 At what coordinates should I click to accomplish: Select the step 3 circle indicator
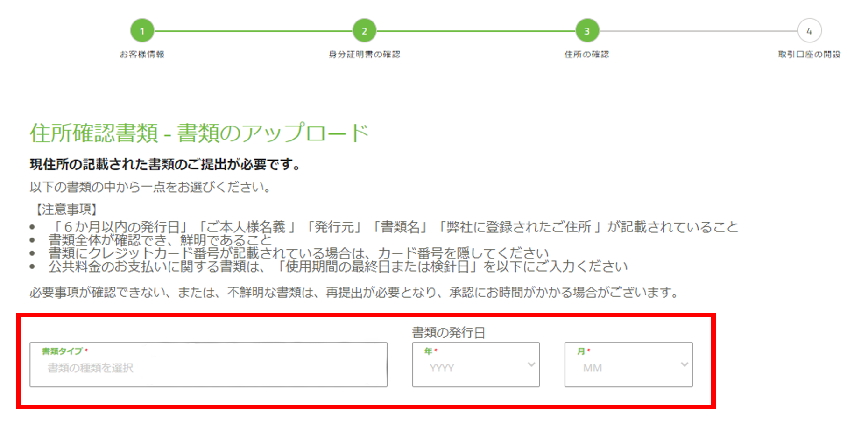click(x=587, y=31)
